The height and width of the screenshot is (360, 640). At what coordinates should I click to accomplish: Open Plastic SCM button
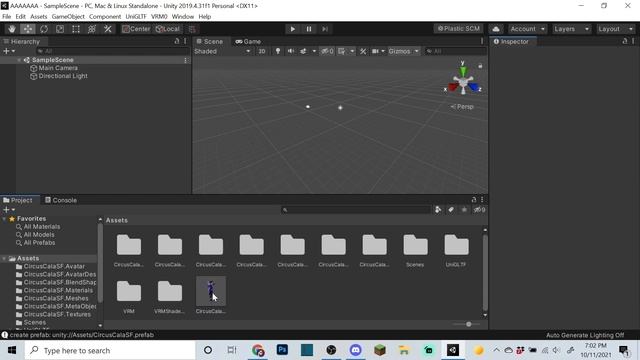click(458, 29)
